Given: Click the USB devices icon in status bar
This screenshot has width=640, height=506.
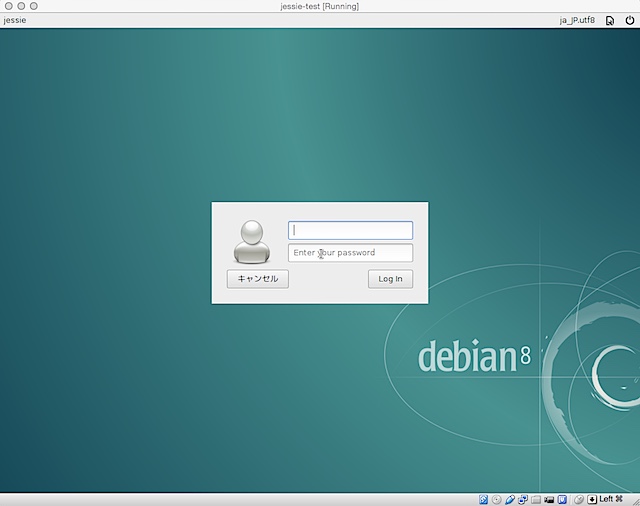Looking at the screenshot, I should click(x=510, y=499).
